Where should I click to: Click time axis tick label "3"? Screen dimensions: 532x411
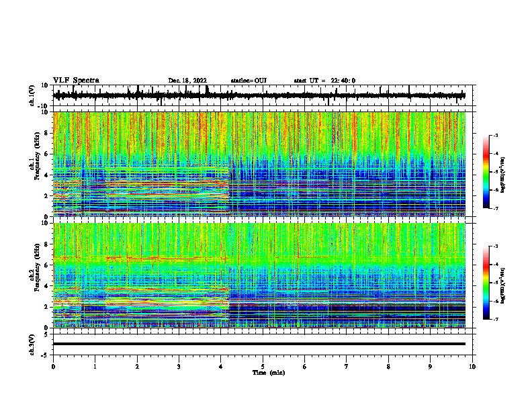(179, 367)
